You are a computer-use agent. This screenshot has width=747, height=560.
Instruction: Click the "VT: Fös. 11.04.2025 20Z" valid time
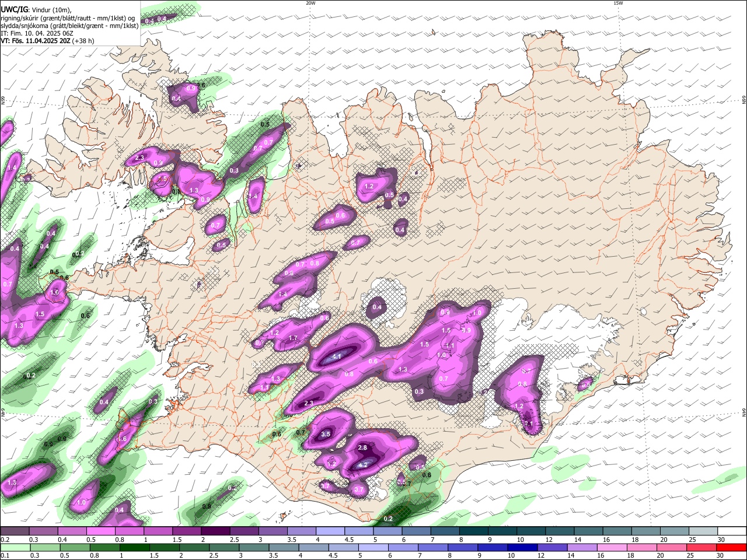(x=36, y=41)
